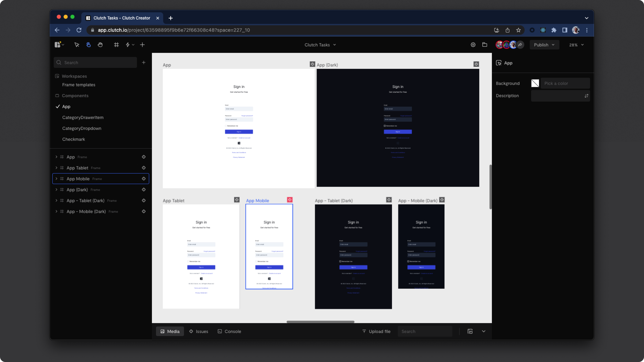Click the Publish button

[544, 45]
